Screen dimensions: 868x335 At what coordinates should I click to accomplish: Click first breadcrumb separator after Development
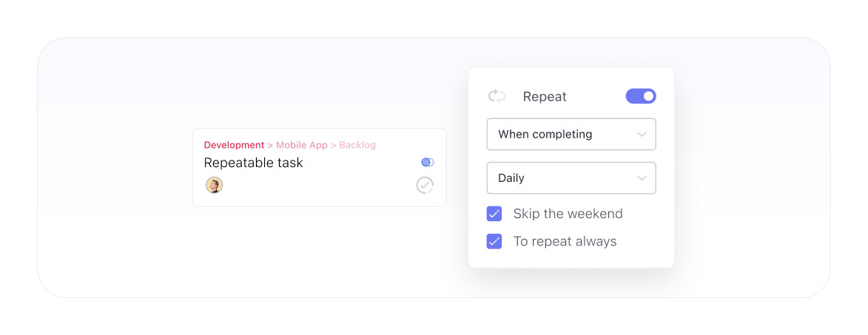click(270, 145)
